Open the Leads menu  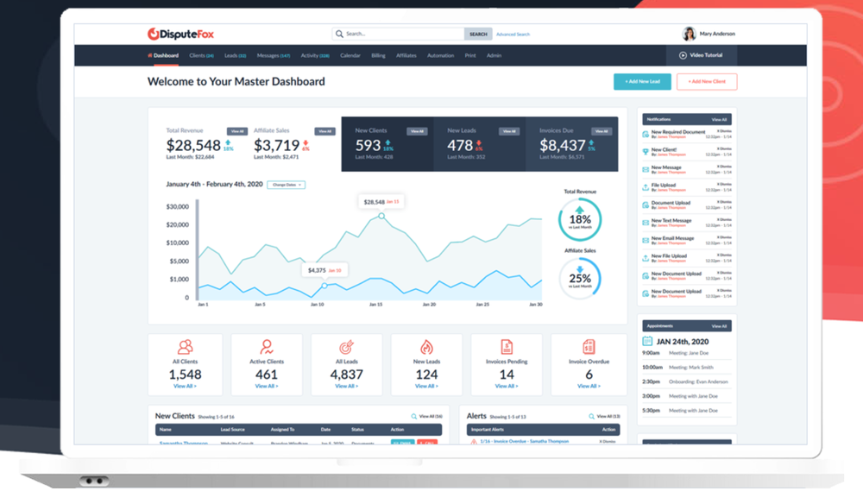pyautogui.click(x=235, y=55)
